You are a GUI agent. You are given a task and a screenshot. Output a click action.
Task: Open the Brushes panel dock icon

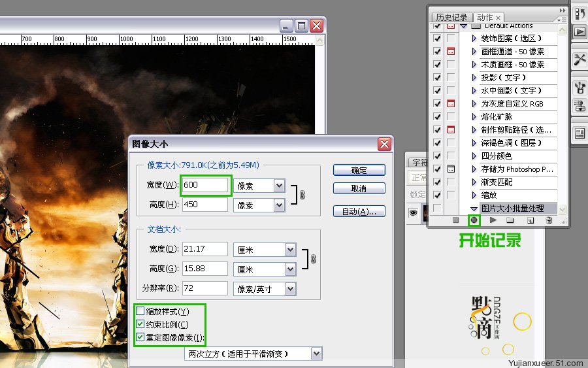tap(580, 88)
